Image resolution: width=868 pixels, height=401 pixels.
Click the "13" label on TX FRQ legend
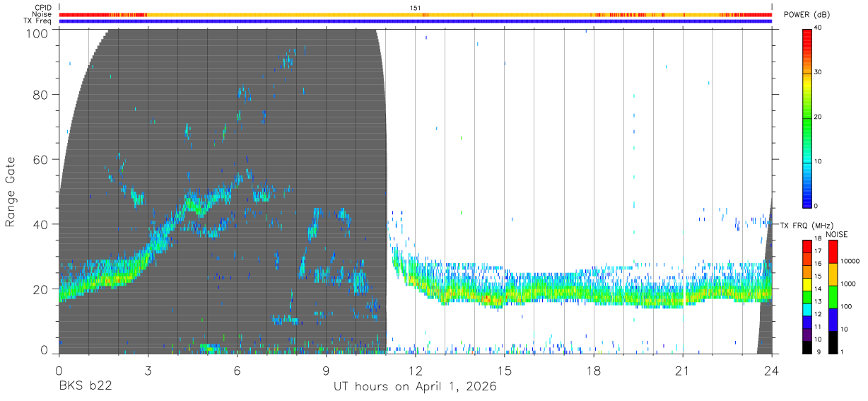coord(818,301)
